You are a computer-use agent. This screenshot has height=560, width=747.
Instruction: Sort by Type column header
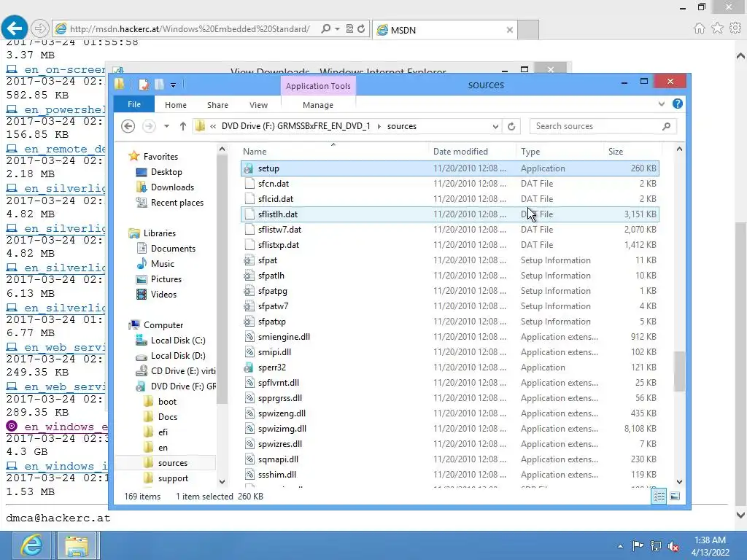(560, 152)
